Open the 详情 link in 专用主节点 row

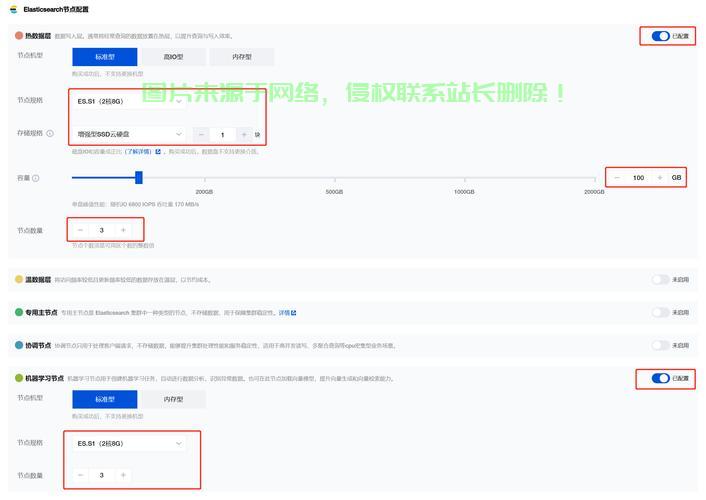(x=284, y=313)
